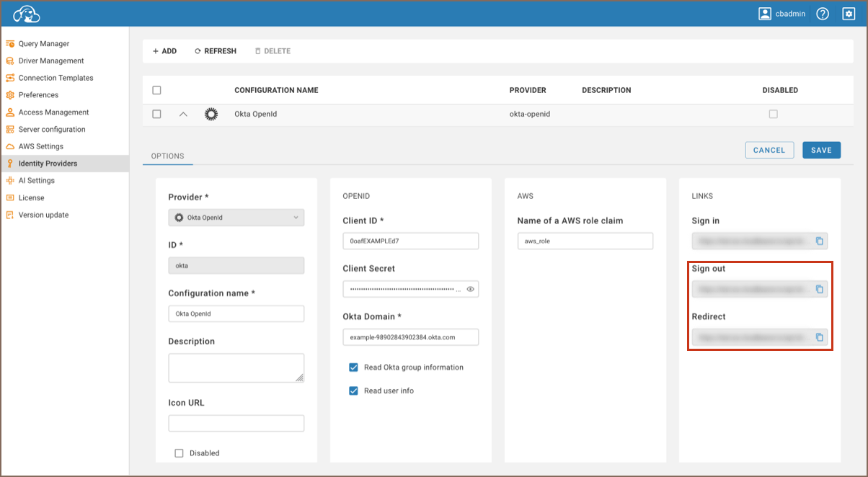Tick the select-all checkbox in table header
This screenshot has height=477, width=868.
(x=156, y=90)
